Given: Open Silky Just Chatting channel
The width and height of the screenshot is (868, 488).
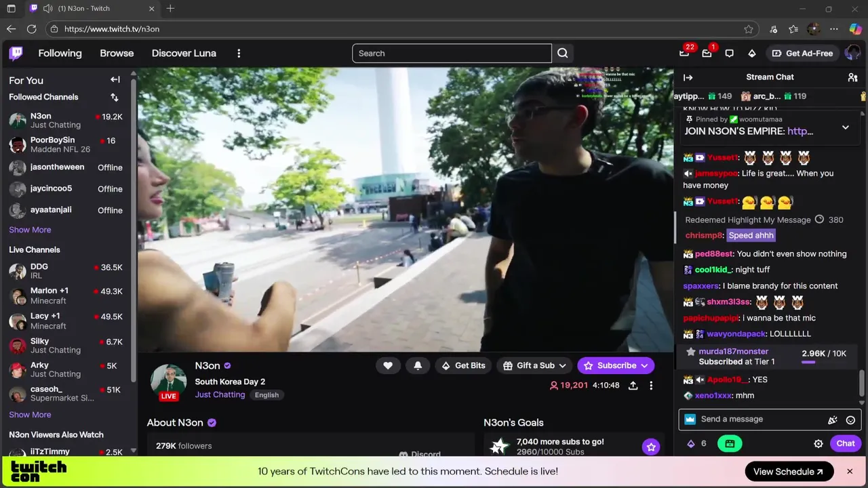Looking at the screenshot, I should pos(66,346).
